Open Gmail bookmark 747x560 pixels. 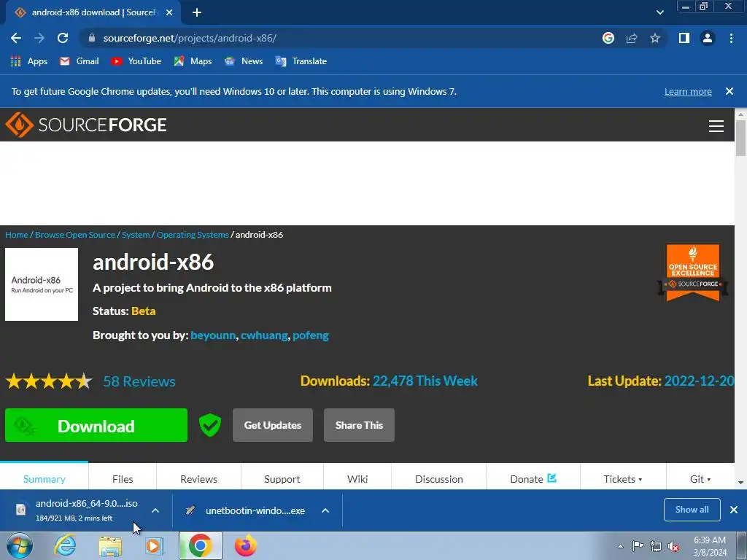[79, 61]
